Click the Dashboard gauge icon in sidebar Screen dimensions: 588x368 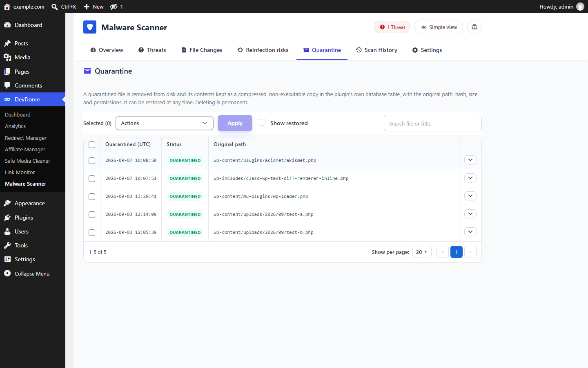7,25
